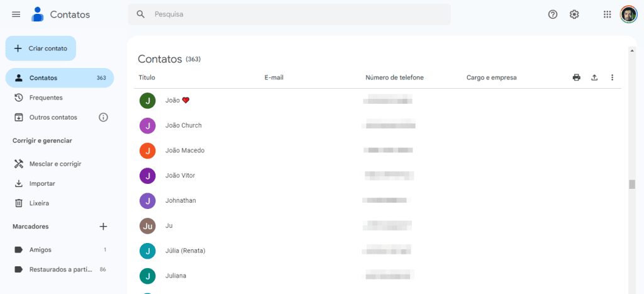Open Importar option
Image resolution: width=644 pixels, height=294 pixels.
[x=60, y=183]
